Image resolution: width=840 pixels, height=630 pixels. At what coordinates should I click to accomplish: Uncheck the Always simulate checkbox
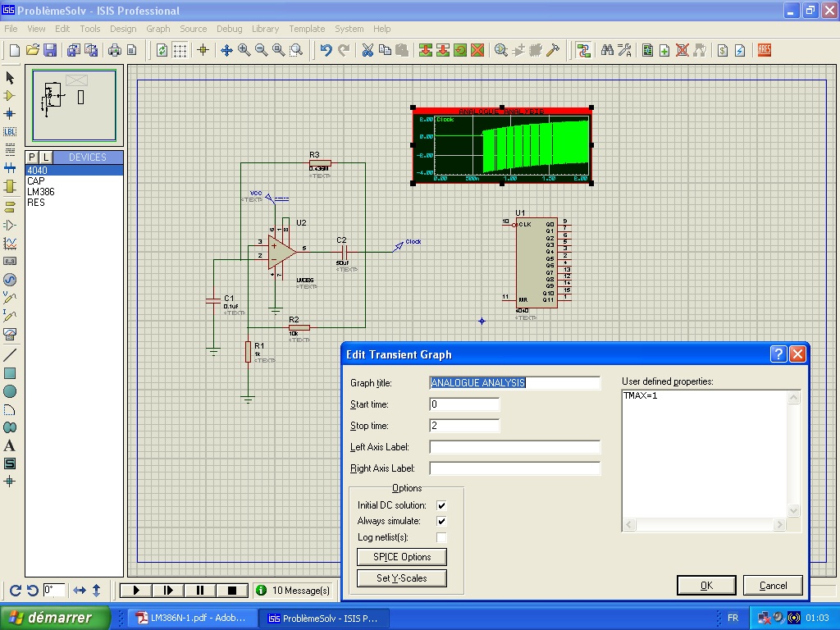tap(441, 521)
